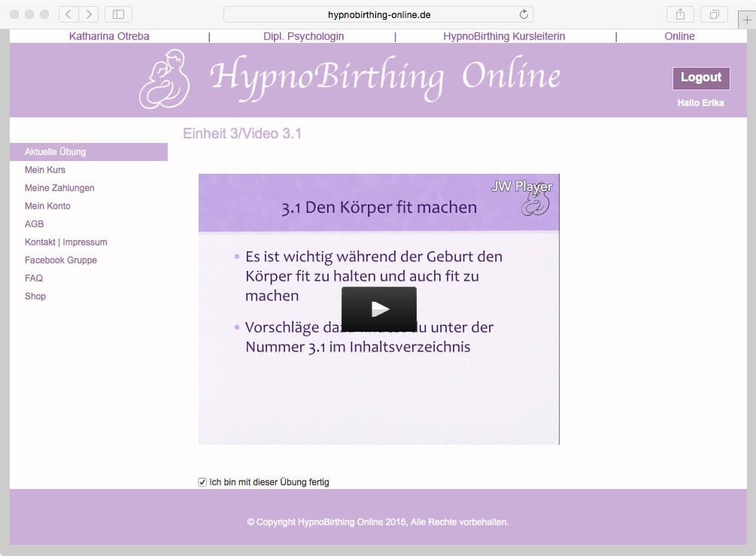Image resolution: width=756 pixels, height=556 pixels.
Task: Show all tabs overview button
Action: coord(715,14)
